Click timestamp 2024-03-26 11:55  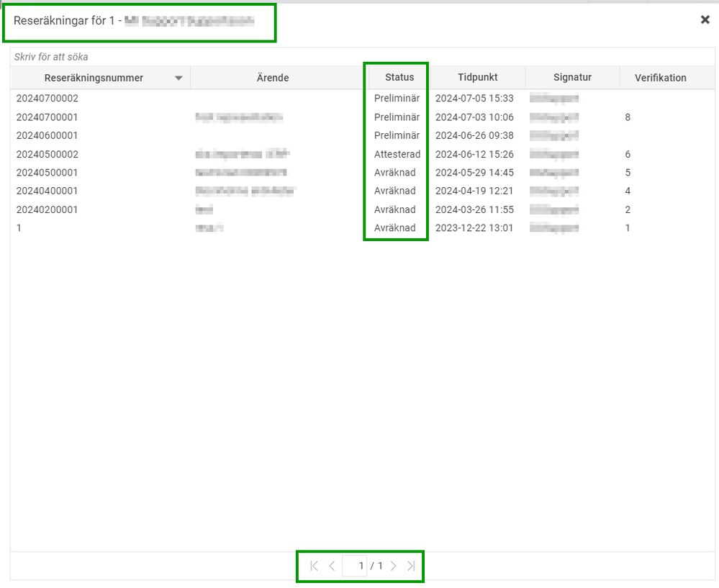click(474, 209)
